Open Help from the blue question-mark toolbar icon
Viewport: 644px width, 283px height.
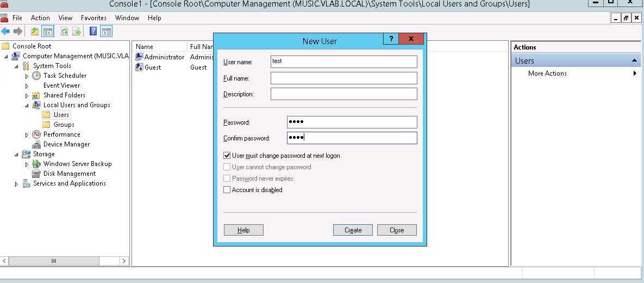pos(93,31)
